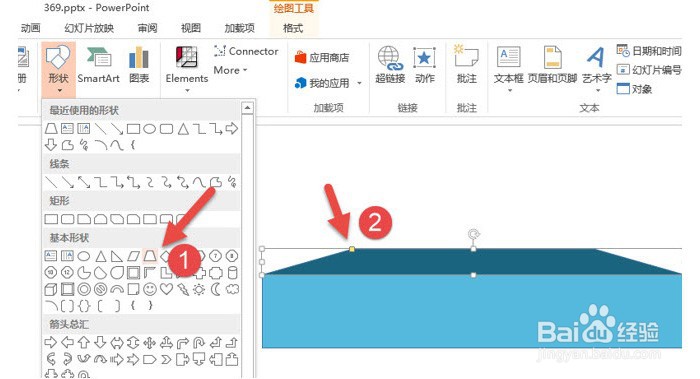Open the 加载项 add-ins tab
The width and height of the screenshot is (700, 379).
pyautogui.click(x=240, y=28)
